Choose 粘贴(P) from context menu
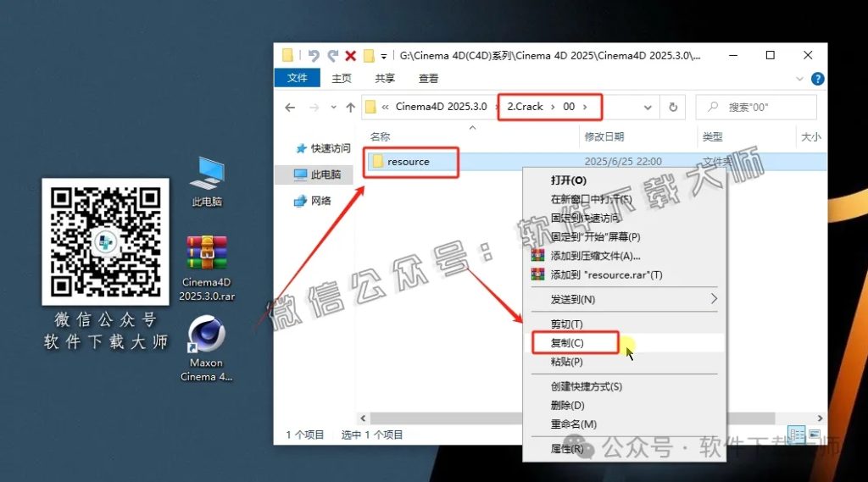868x482 pixels. pos(624,362)
